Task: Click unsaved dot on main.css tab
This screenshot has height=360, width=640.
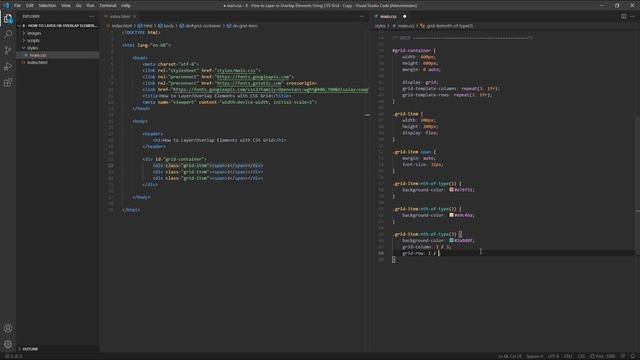Action: tap(404, 16)
